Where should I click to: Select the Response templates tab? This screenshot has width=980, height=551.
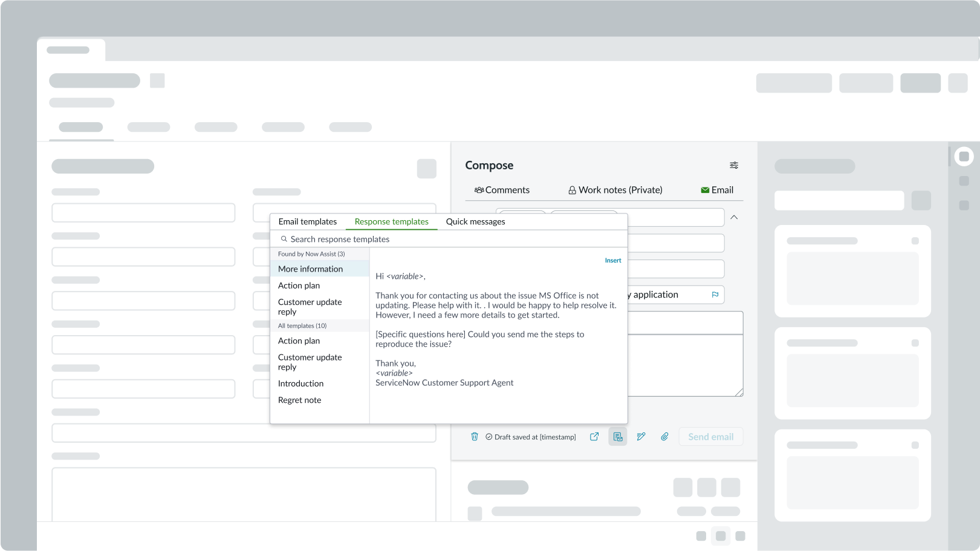point(392,221)
